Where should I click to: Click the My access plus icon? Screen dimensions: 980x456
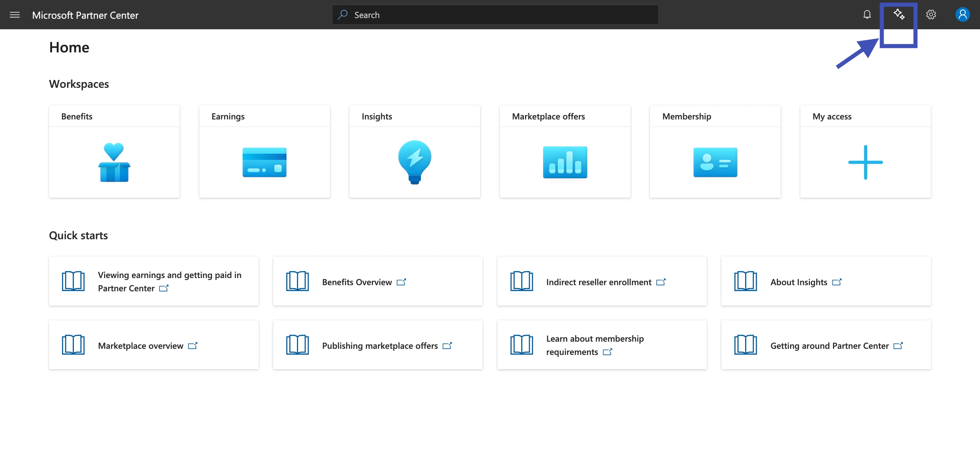pos(865,162)
